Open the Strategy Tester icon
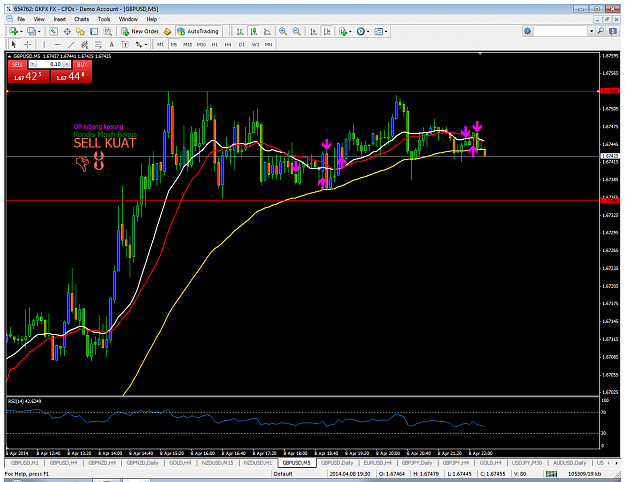 (x=108, y=31)
